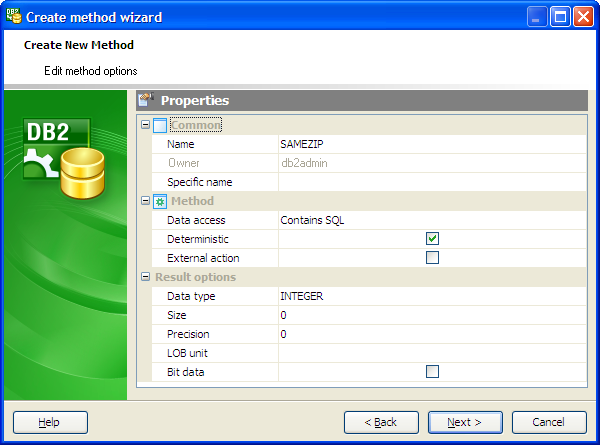This screenshot has width=600, height=445.
Task: Toggle the Deterministic checkbox
Action: 432,239
